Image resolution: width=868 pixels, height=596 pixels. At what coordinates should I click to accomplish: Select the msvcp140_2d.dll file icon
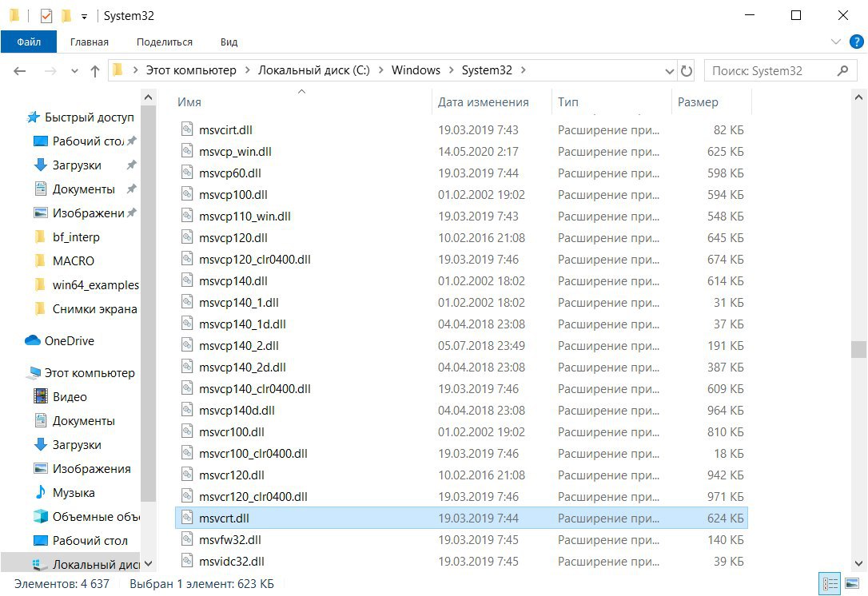coord(187,367)
